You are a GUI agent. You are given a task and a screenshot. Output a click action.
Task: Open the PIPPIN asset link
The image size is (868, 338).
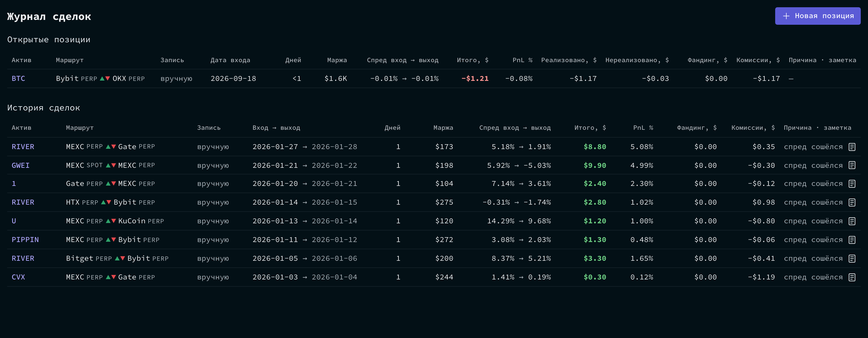point(25,240)
